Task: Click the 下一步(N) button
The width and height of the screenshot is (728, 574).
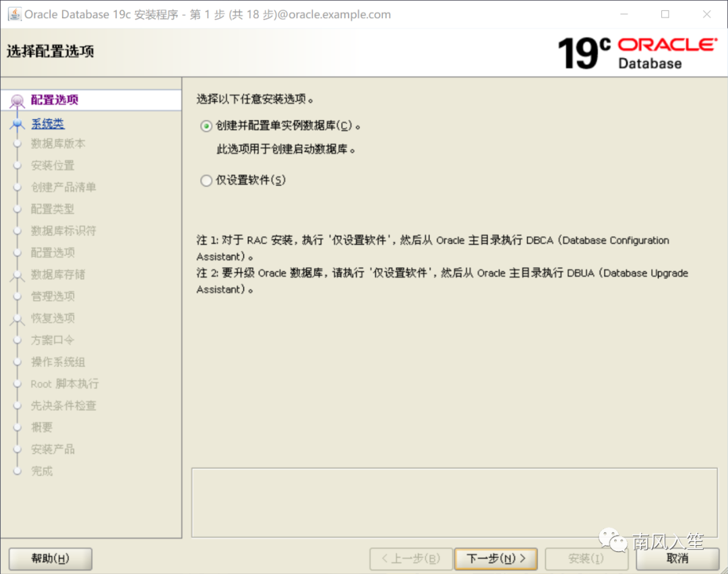Action: [x=496, y=558]
